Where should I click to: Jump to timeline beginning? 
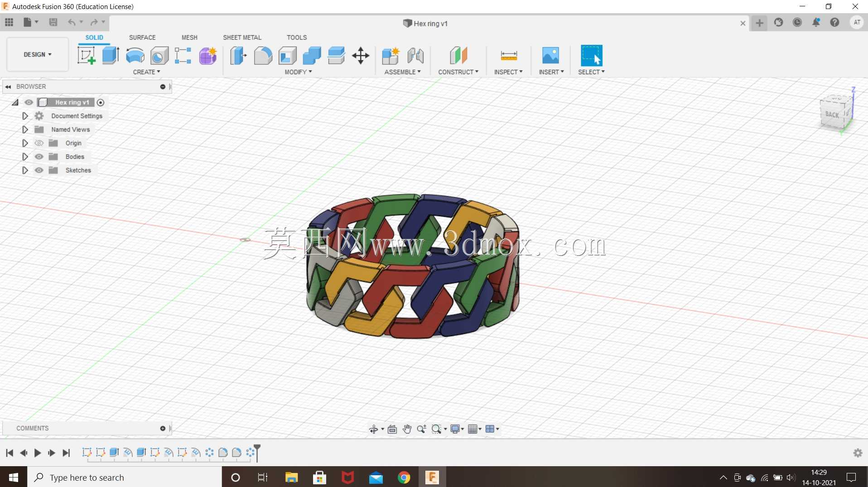pos(10,453)
